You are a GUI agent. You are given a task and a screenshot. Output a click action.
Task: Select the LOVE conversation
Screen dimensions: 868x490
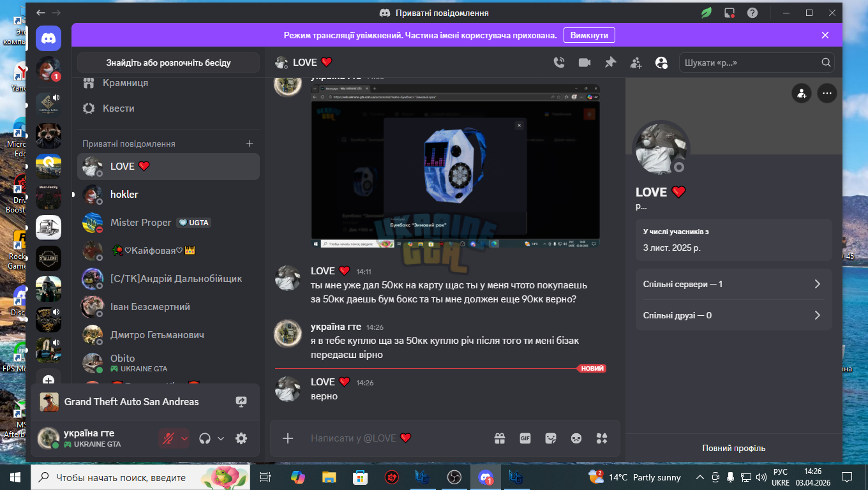(168, 166)
